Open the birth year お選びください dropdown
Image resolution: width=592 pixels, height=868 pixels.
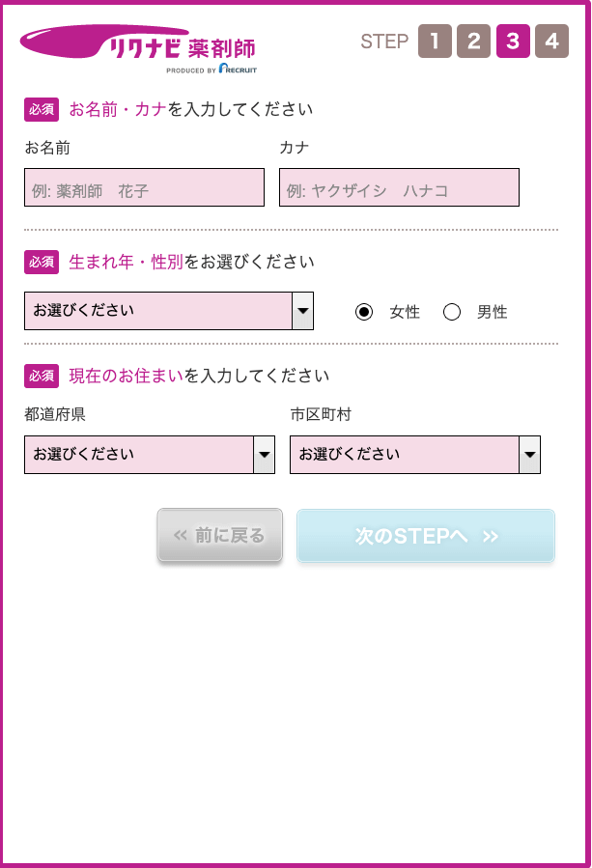(169, 311)
